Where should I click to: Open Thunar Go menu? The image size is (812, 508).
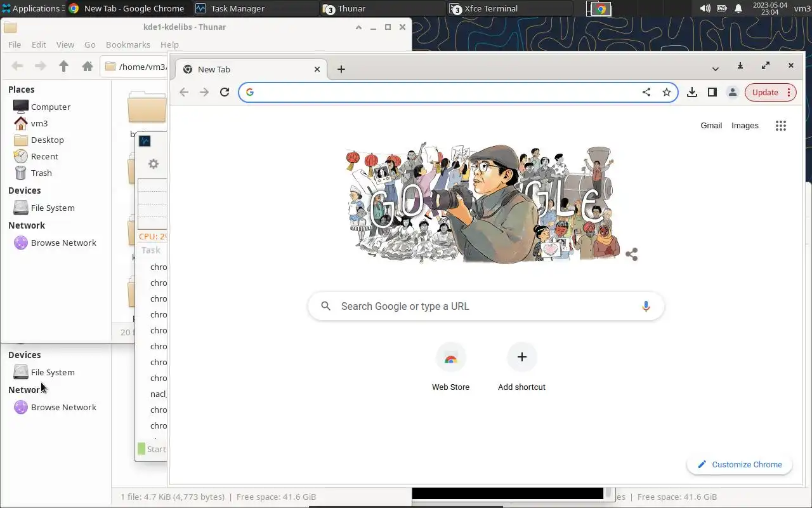90,44
